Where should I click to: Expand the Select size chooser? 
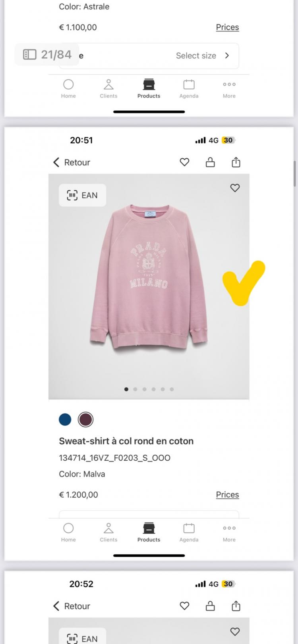pos(203,56)
